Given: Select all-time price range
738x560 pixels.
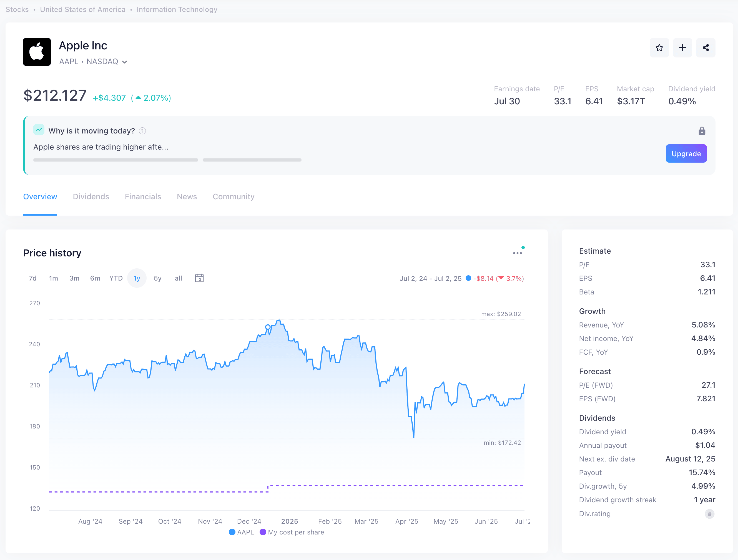Looking at the screenshot, I should click(179, 278).
